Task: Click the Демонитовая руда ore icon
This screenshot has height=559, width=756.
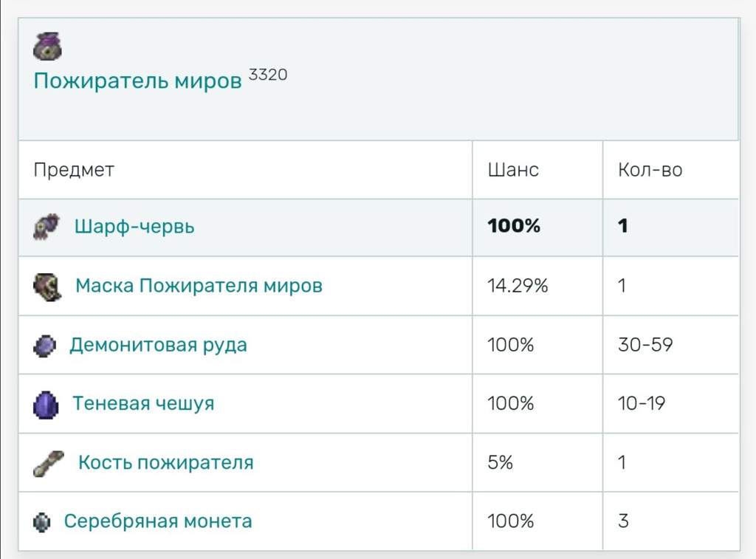Action: (44, 346)
